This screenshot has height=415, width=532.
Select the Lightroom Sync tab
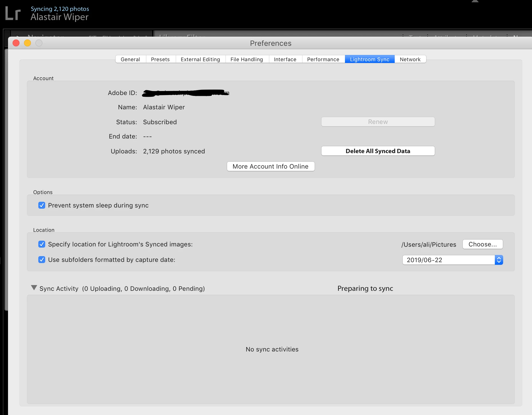[370, 59]
